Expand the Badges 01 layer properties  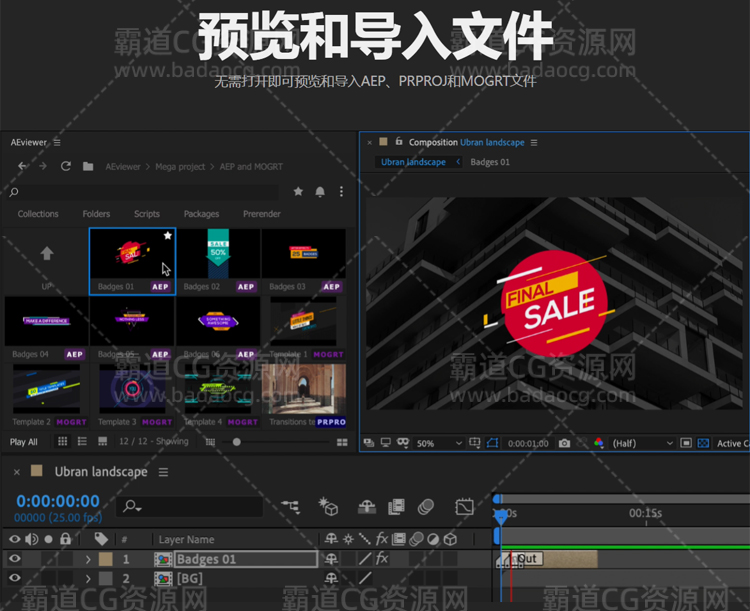click(88, 559)
